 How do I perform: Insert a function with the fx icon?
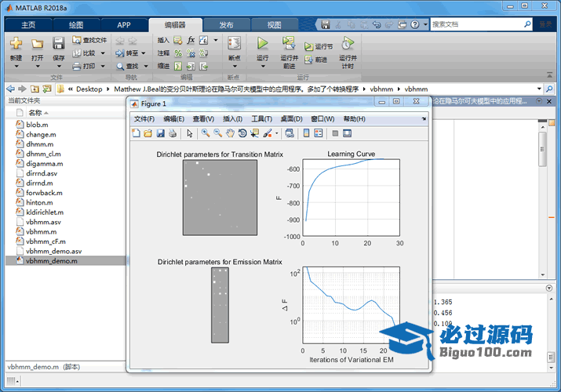pos(191,40)
